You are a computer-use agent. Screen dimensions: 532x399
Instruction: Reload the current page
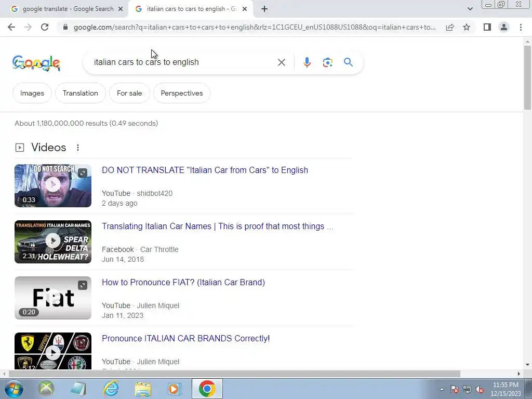(x=45, y=27)
